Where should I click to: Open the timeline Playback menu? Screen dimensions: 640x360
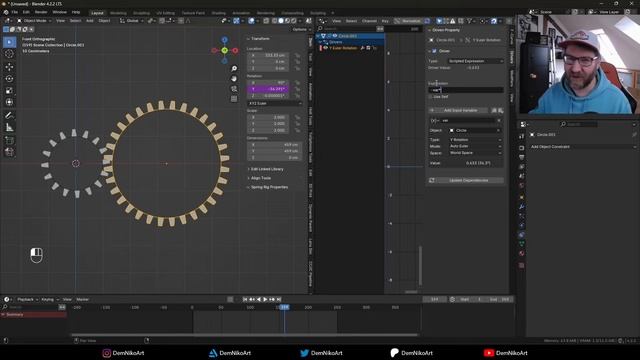pyautogui.click(x=27, y=299)
